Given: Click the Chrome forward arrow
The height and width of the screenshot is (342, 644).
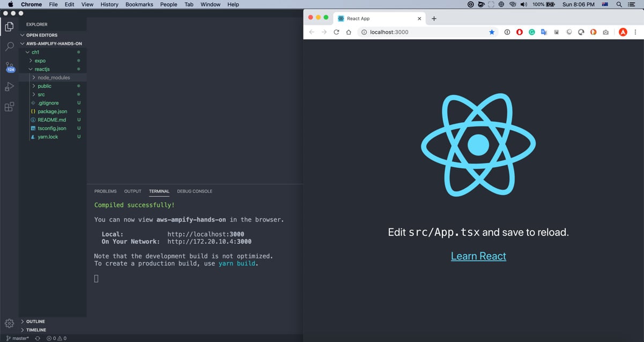Looking at the screenshot, I should coord(324,32).
